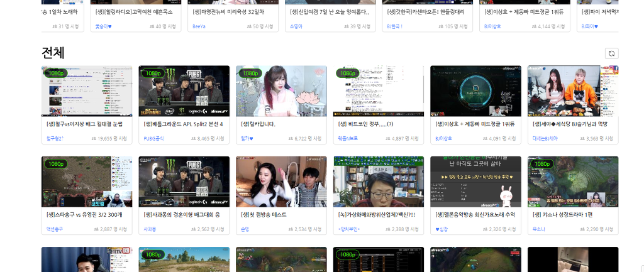The width and height of the screenshot is (644, 272).
Task: Open streamer channel 사과몽
Action: pyautogui.click(x=150, y=229)
